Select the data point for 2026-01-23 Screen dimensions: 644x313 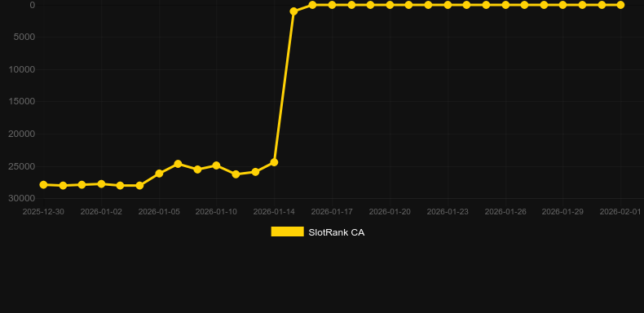448,5
